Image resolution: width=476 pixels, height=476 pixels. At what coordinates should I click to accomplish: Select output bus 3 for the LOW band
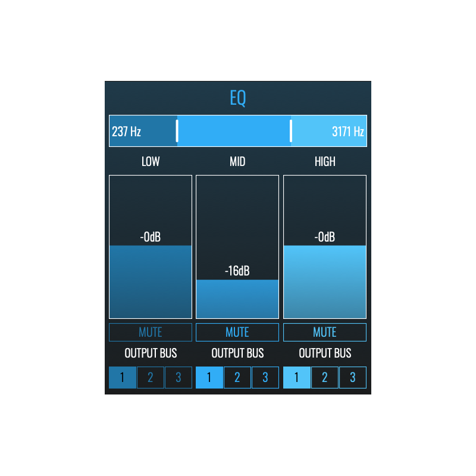coord(178,377)
